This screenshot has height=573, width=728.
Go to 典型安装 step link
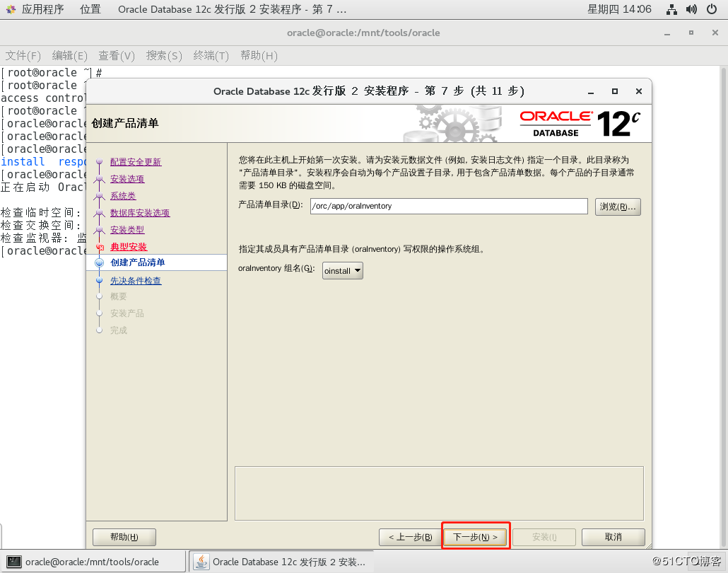click(x=129, y=247)
